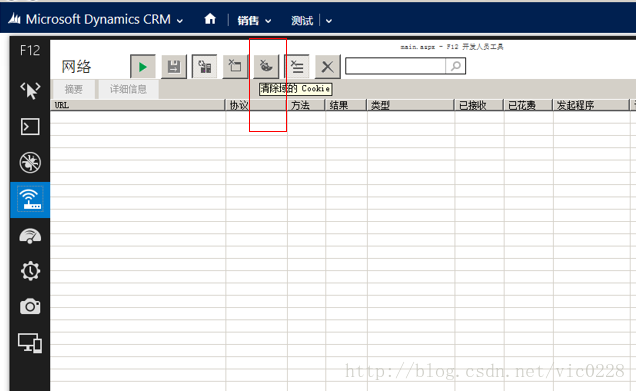Select the Network tool icon
This screenshot has height=391, width=636.
point(30,200)
